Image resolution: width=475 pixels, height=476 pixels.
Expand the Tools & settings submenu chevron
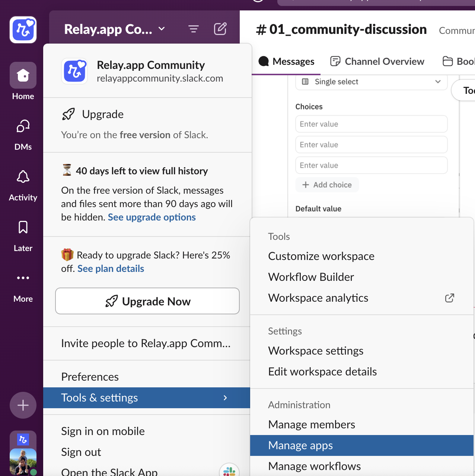(x=225, y=398)
